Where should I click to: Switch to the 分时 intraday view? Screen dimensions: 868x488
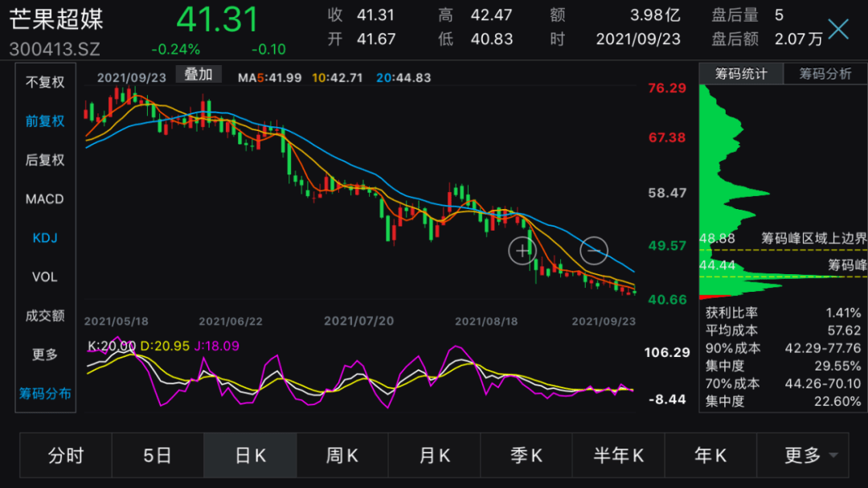(65, 455)
